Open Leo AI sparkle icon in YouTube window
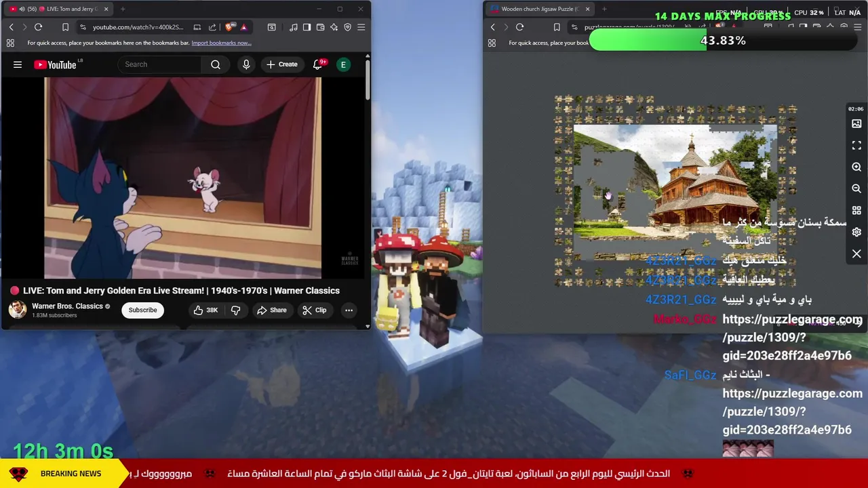The image size is (868, 488). pyautogui.click(x=334, y=27)
